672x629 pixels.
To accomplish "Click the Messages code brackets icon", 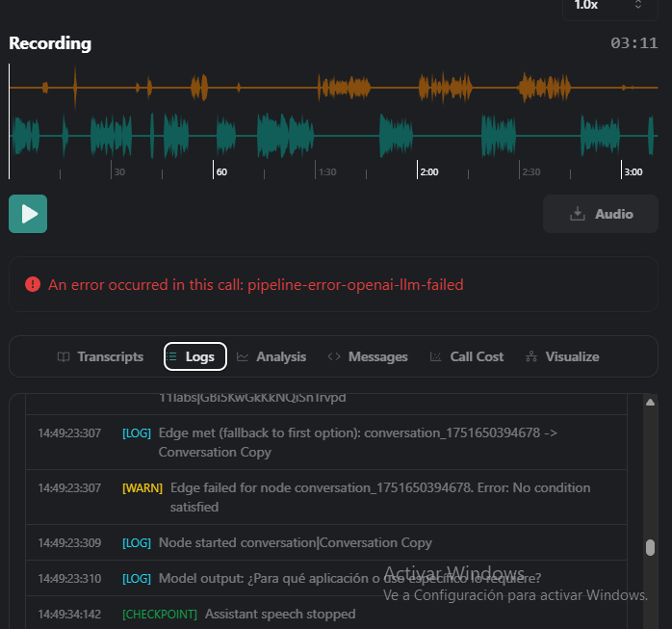I will point(334,356).
